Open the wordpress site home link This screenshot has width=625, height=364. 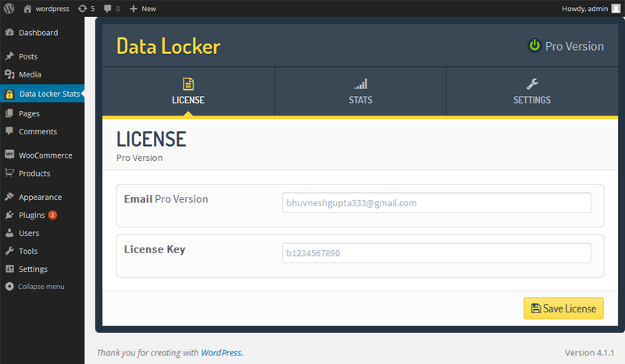[46, 9]
